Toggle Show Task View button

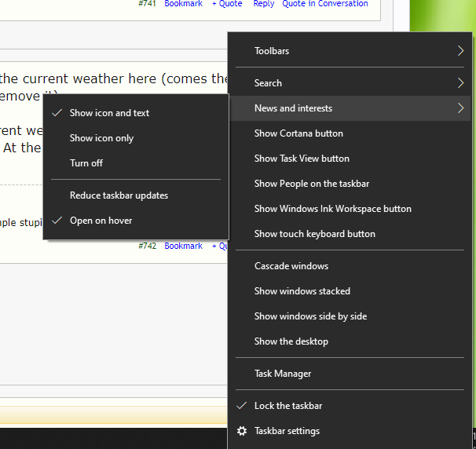tap(302, 159)
